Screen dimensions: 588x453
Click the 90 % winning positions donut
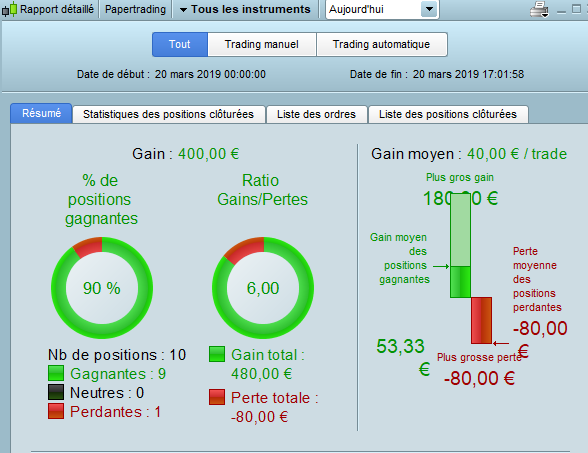(102, 288)
